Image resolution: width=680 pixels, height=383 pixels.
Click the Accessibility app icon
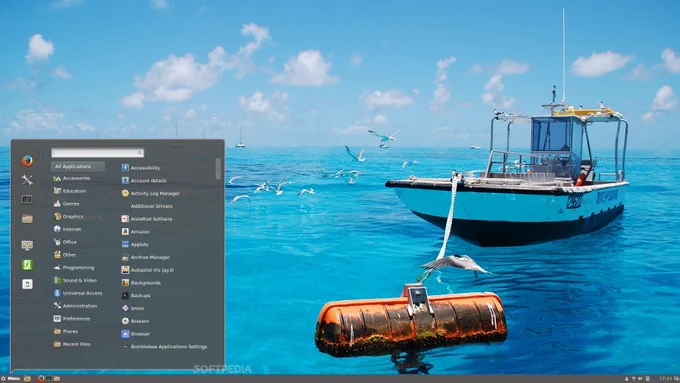(125, 168)
